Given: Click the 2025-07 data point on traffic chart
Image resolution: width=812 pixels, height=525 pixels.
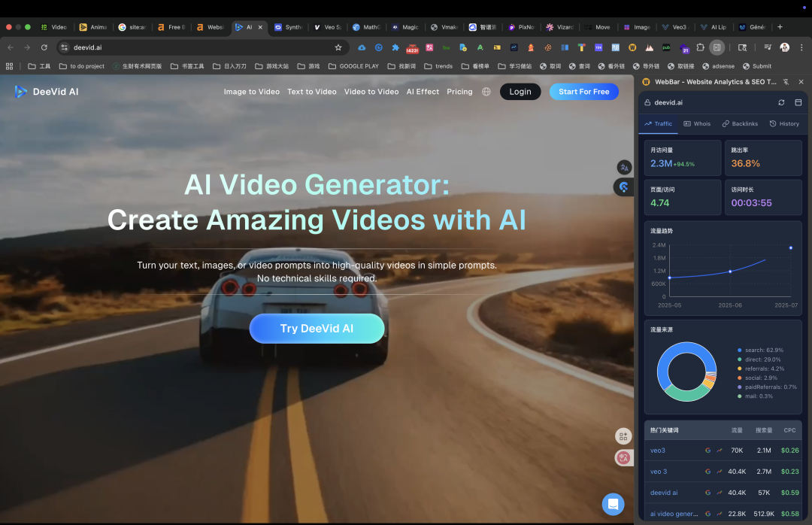Looking at the screenshot, I should click(791, 247).
